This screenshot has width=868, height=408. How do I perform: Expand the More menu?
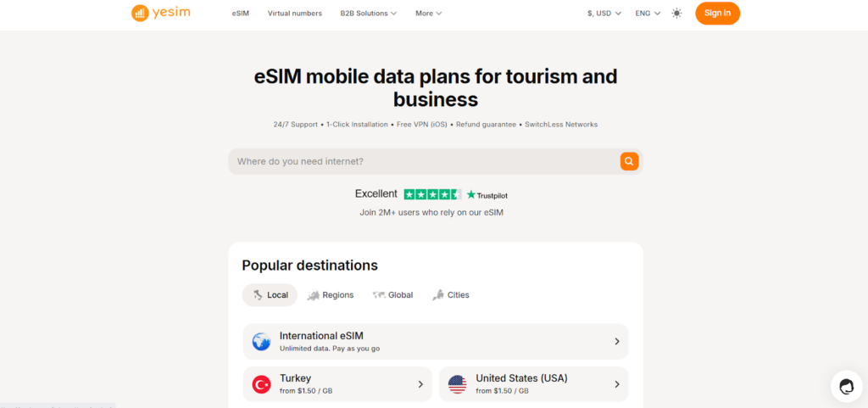tap(428, 14)
